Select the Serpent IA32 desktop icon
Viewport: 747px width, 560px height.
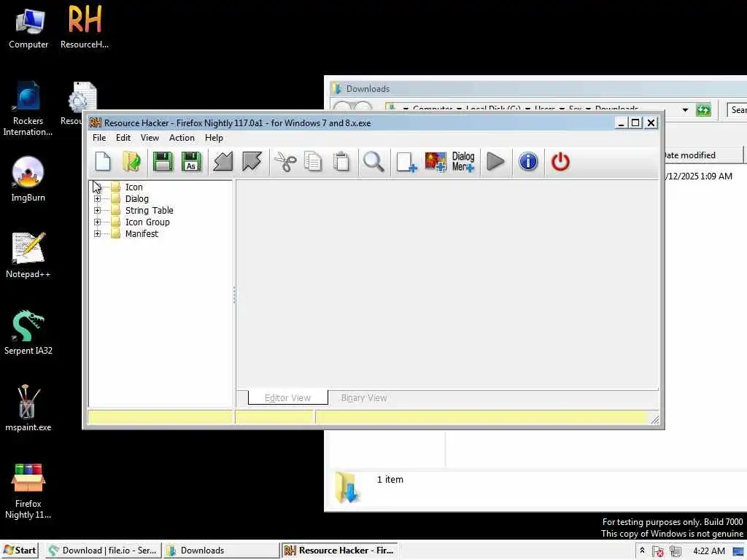coord(28,332)
